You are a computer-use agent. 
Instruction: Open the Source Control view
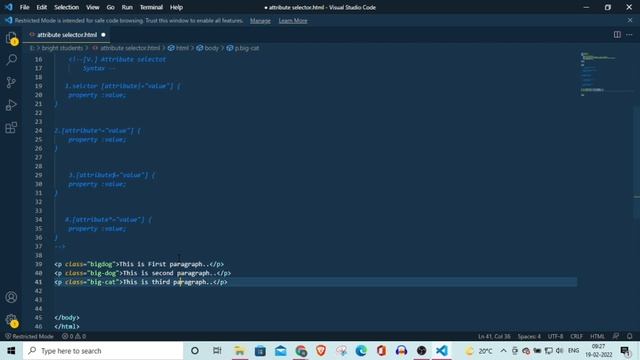click(x=11, y=82)
